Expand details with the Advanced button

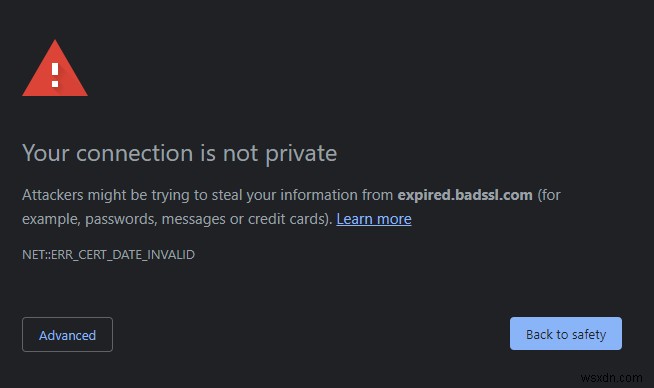tap(67, 335)
